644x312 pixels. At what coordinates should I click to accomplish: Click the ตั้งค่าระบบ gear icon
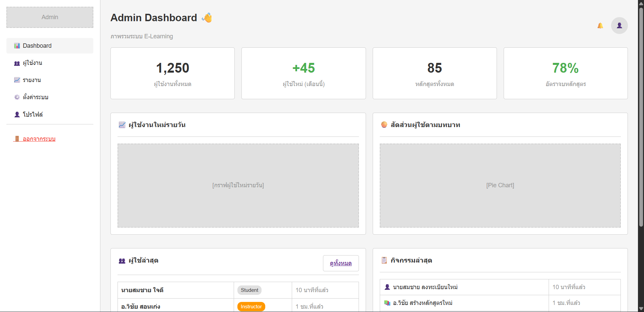[x=17, y=97]
